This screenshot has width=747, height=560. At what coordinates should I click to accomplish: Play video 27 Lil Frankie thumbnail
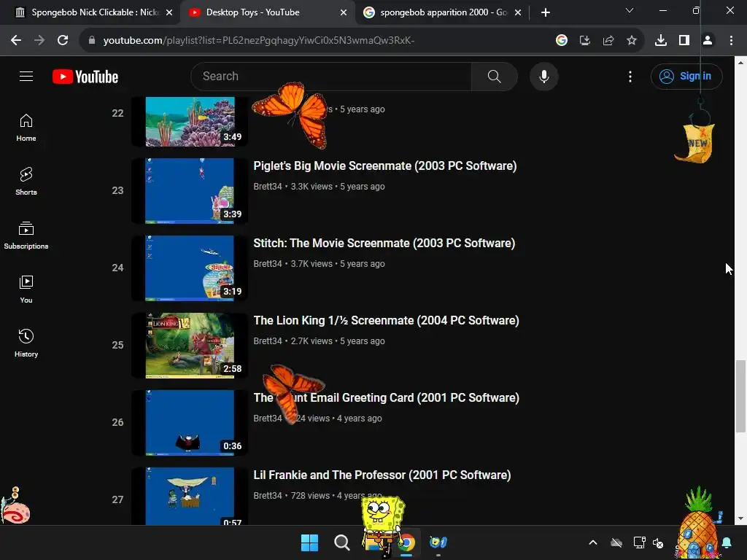coord(190,496)
